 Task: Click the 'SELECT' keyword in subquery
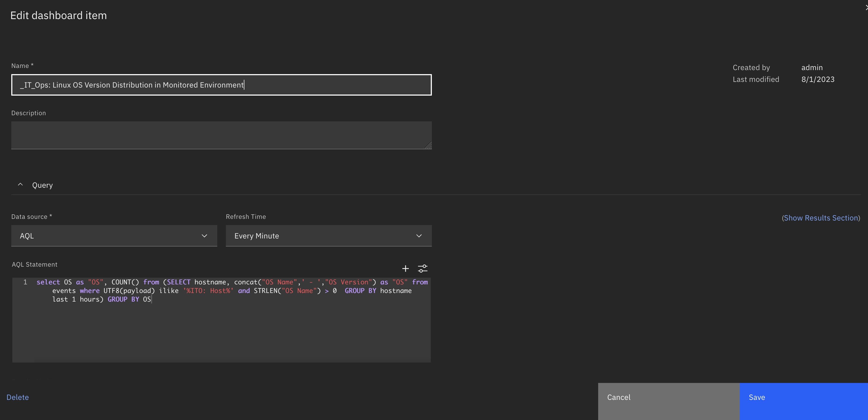(x=179, y=282)
